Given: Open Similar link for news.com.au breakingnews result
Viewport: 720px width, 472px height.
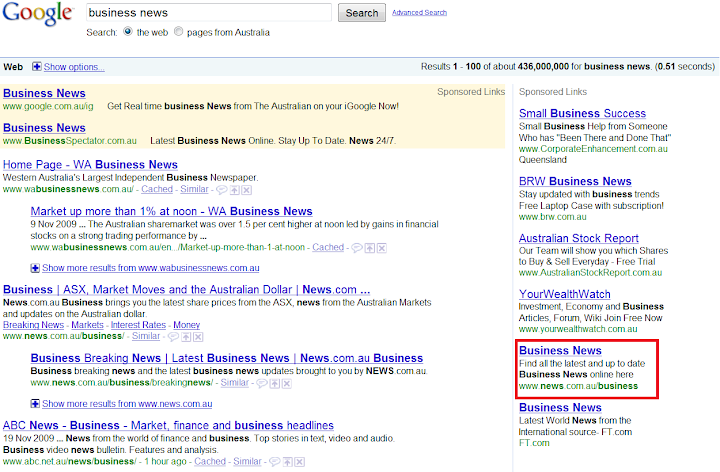Looking at the screenshot, I should pos(235,382).
